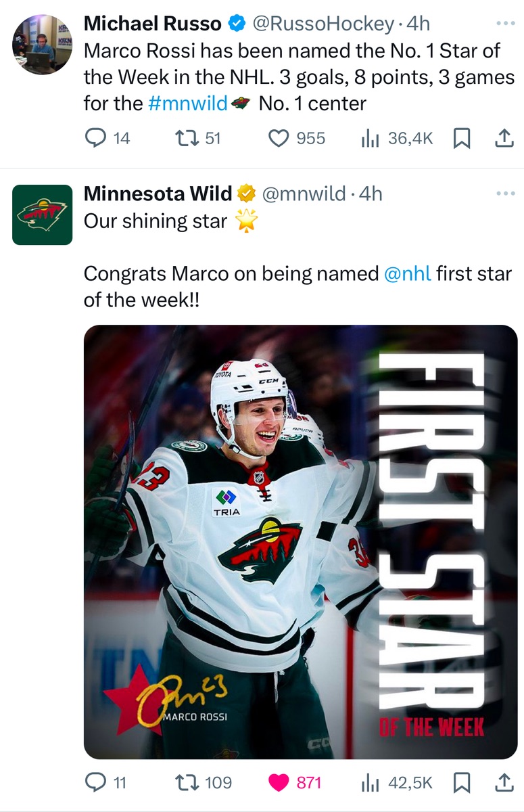The width and height of the screenshot is (524, 812).
Task: Share the Minnesota Wild tweet
Action: point(504,783)
